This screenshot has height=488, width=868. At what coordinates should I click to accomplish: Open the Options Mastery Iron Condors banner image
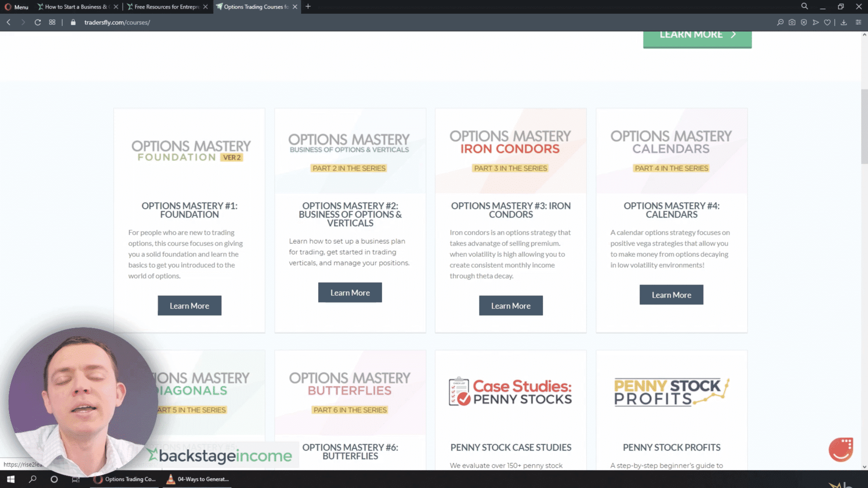(510, 151)
